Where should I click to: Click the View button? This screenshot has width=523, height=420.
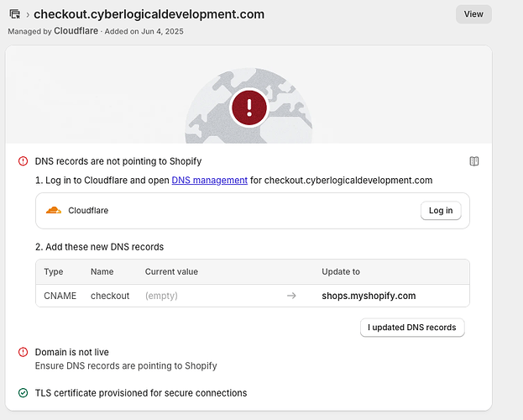click(473, 14)
